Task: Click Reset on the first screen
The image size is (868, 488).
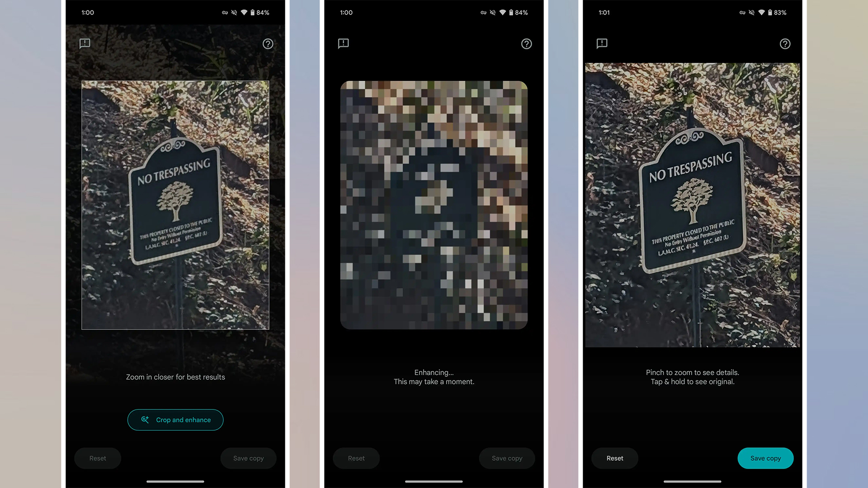Action: (97, 458)
